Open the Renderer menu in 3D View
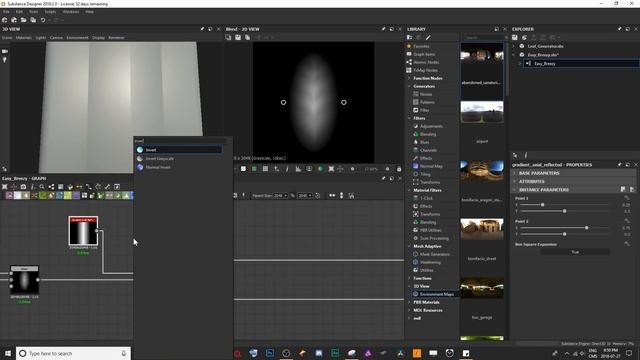640x360 pixels. click(116, 38)
